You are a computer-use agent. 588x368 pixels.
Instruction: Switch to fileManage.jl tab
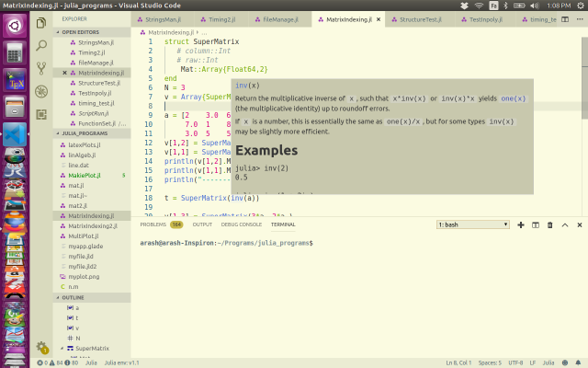pos(280,19)
